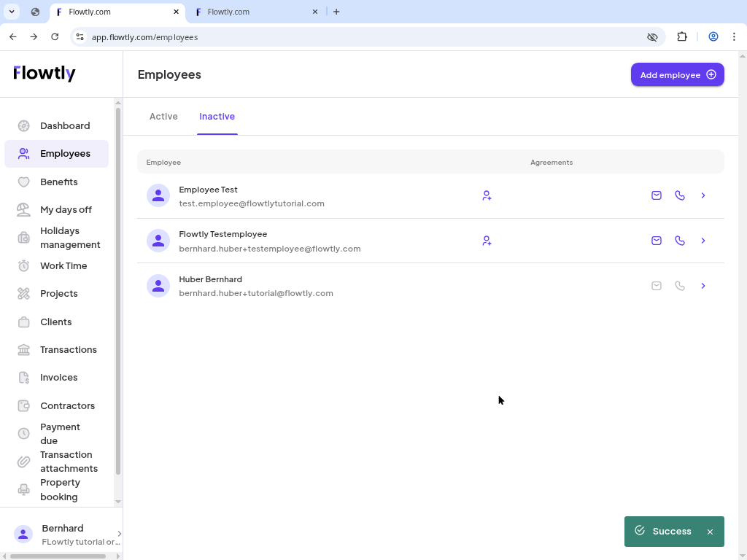The height and width of the screenshot is (560, 747).
Task: Click the Benefits heart icon
Action: point(23,182)
